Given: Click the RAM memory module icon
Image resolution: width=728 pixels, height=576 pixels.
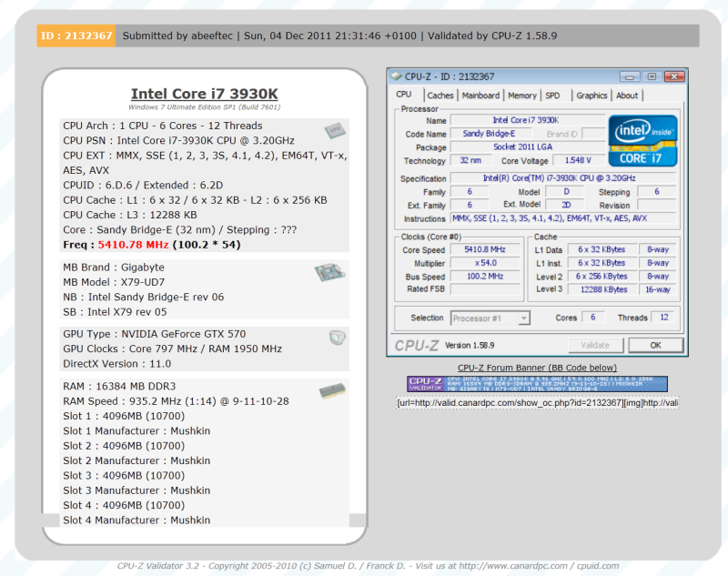Looking at the screenshot, I should point(331,390).
